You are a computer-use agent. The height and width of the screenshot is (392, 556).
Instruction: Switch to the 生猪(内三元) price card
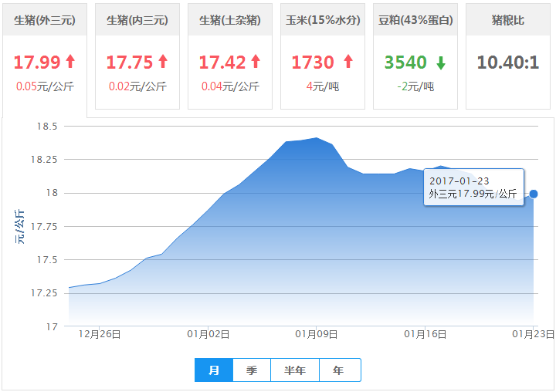[137, 20]
